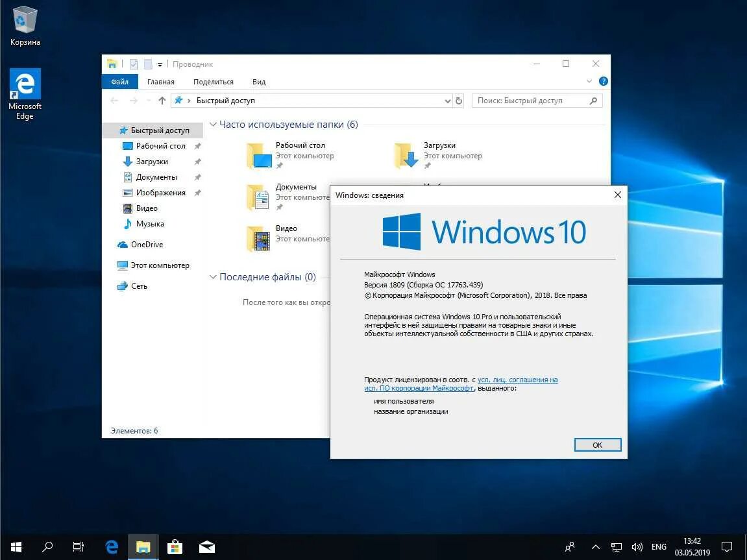Open address bar history dropdown

[447, 101]
